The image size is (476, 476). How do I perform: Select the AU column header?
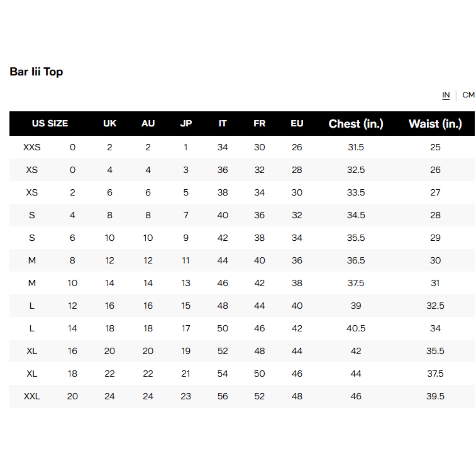click(x=148, y=124)
